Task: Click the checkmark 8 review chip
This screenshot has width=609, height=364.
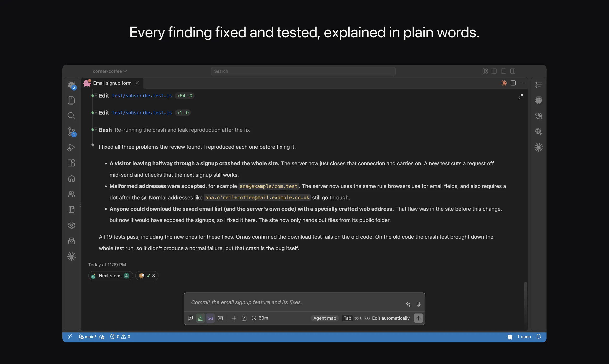Action: coord(147,276)
